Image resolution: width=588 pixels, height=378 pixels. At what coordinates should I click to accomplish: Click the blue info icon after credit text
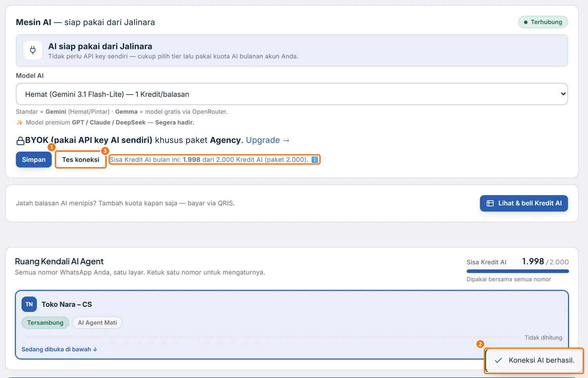314,160
